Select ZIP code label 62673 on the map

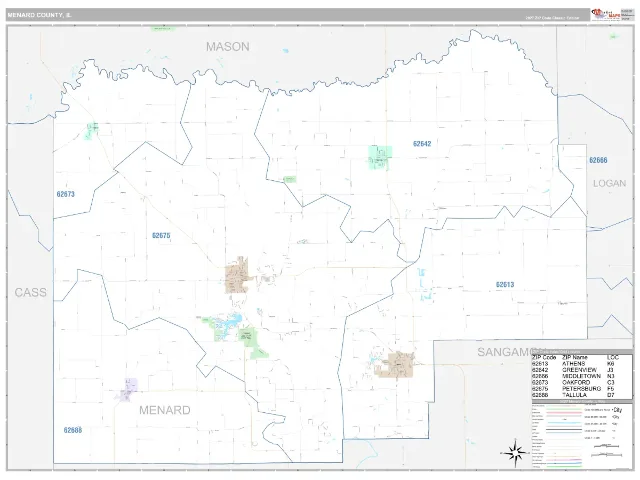coord(66,194)
